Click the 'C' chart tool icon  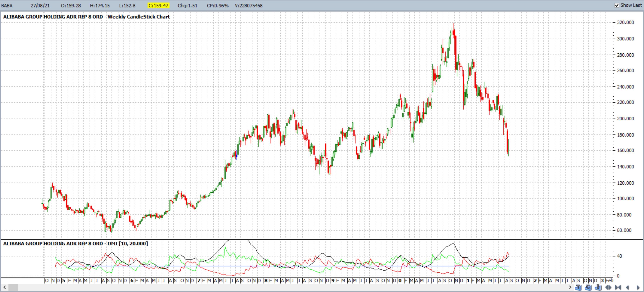[588, 288]
